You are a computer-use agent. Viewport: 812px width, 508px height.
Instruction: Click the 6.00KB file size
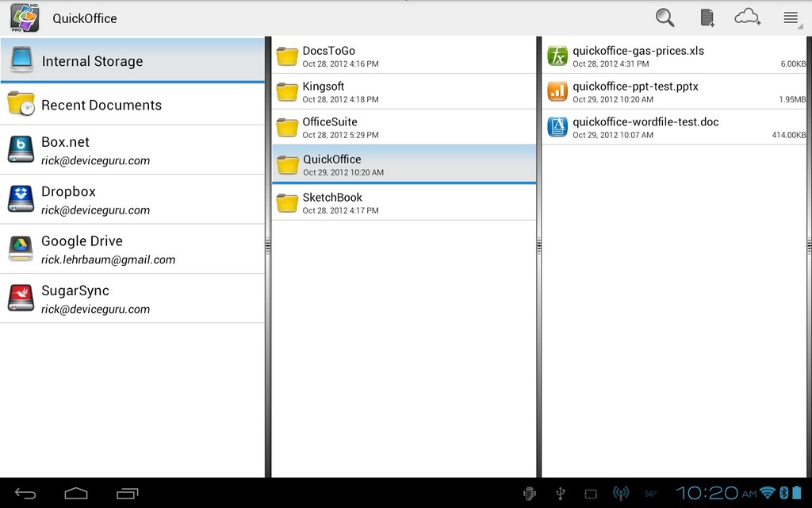click(793, 63)
